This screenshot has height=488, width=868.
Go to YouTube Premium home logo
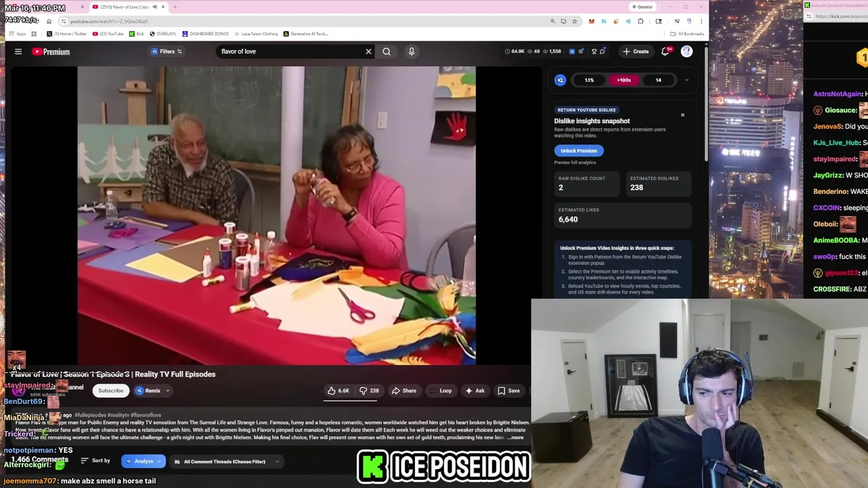(x=51, y=52)
